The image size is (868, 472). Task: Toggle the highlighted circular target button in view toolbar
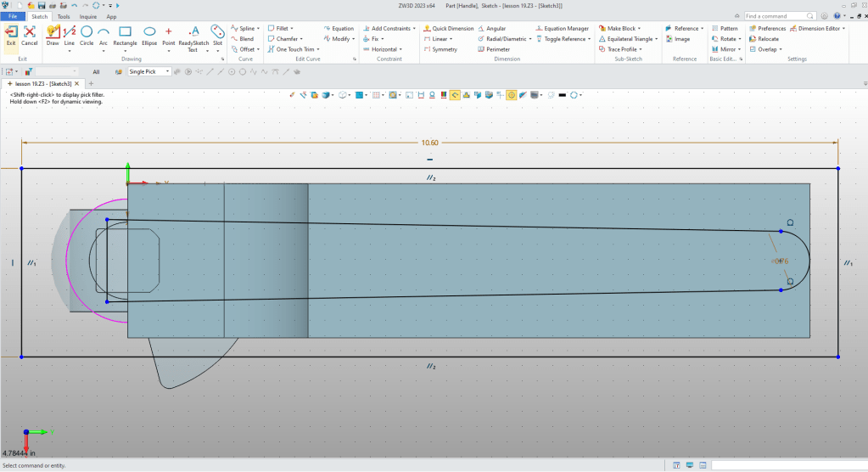512,95
